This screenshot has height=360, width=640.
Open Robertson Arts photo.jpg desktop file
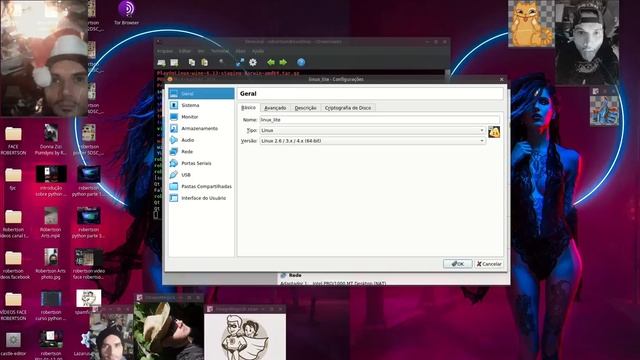pyautogui.click(x=51, y=264)
